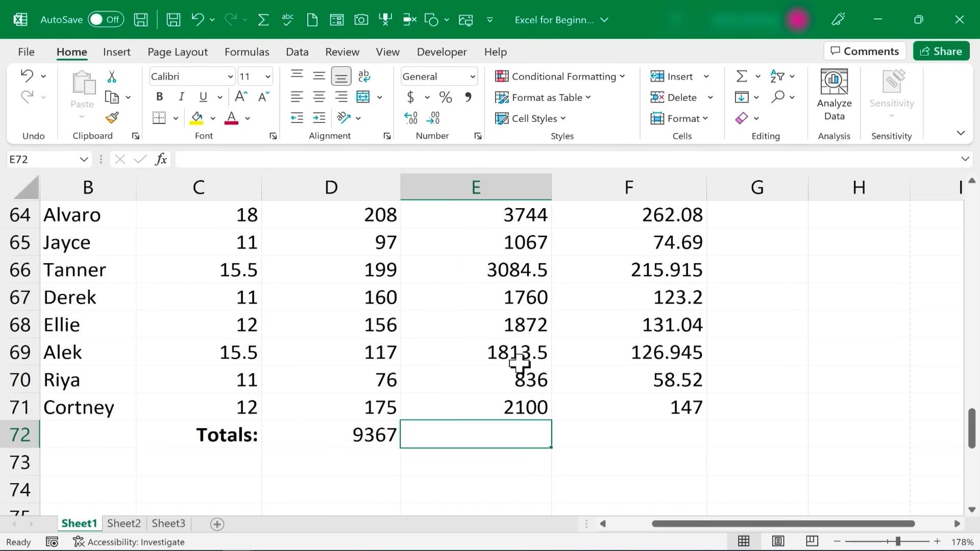Open the font size dropdown
Screen dimensions: 980x551
point(268,77)
